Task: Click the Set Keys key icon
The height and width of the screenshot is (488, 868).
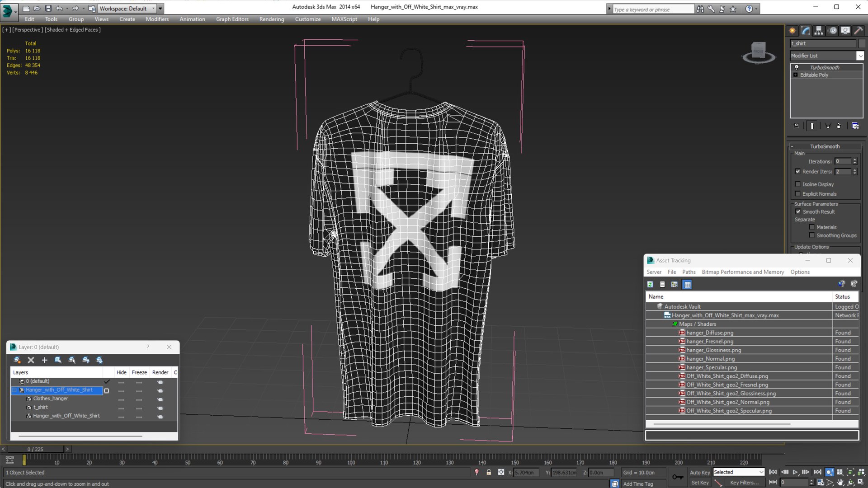Action: click(x=678, y=477)
